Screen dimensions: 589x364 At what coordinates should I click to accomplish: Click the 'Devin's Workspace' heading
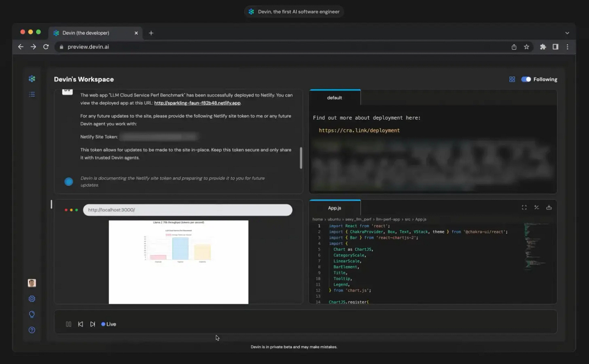[x=84, y=79]
